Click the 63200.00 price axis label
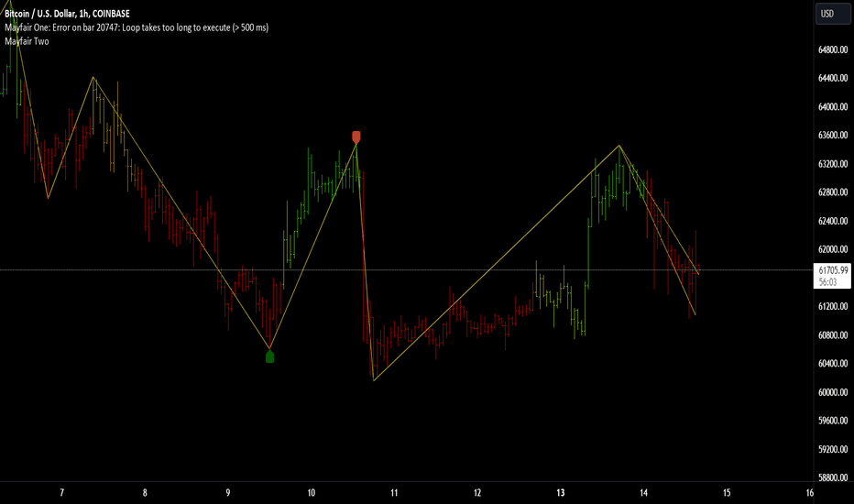 [833, 163]
